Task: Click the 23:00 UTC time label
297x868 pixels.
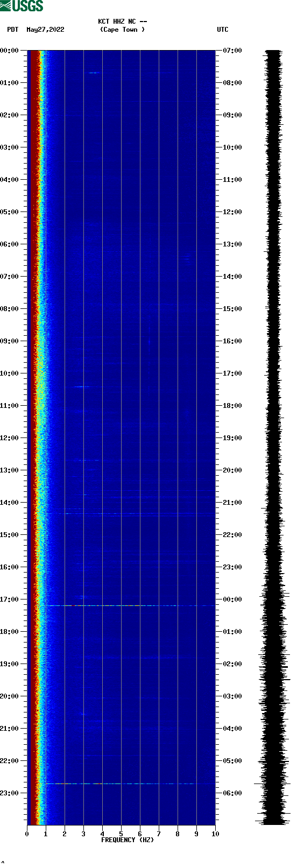Action: [x=232, y=567]
